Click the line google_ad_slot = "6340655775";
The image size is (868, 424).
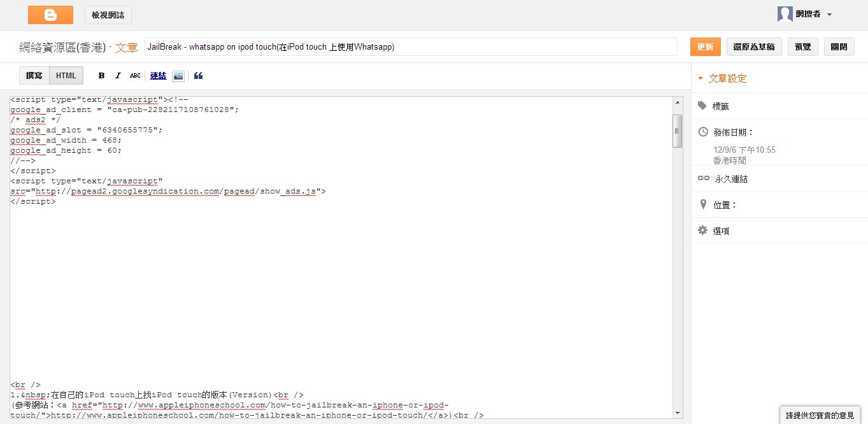point(87,130)
